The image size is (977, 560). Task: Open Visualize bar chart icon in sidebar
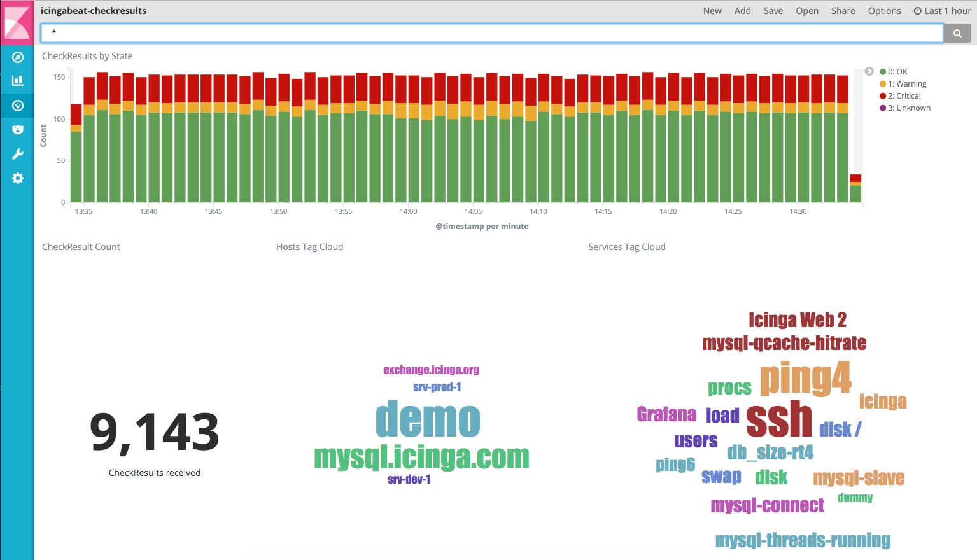[x=17, y=81]
